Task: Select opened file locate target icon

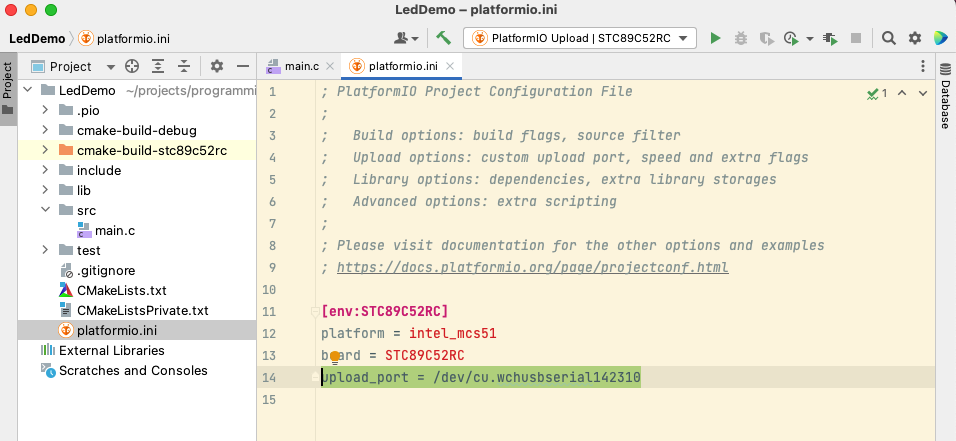Action: point(132,67)
